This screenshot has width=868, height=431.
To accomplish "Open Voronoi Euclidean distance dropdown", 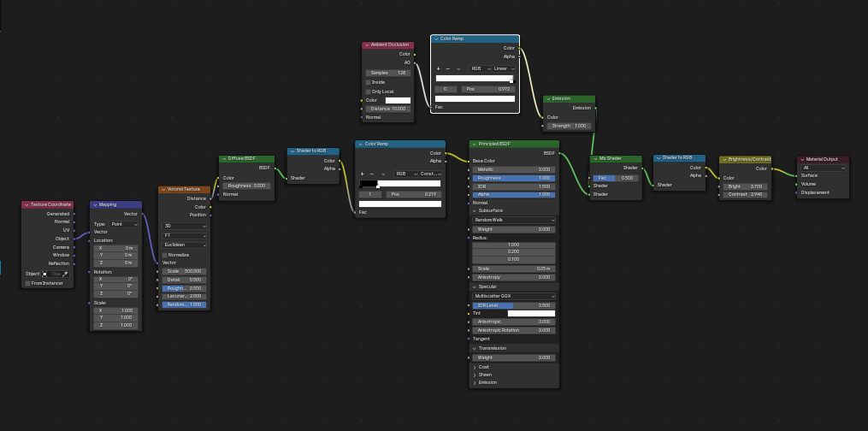I will (185, 245).
